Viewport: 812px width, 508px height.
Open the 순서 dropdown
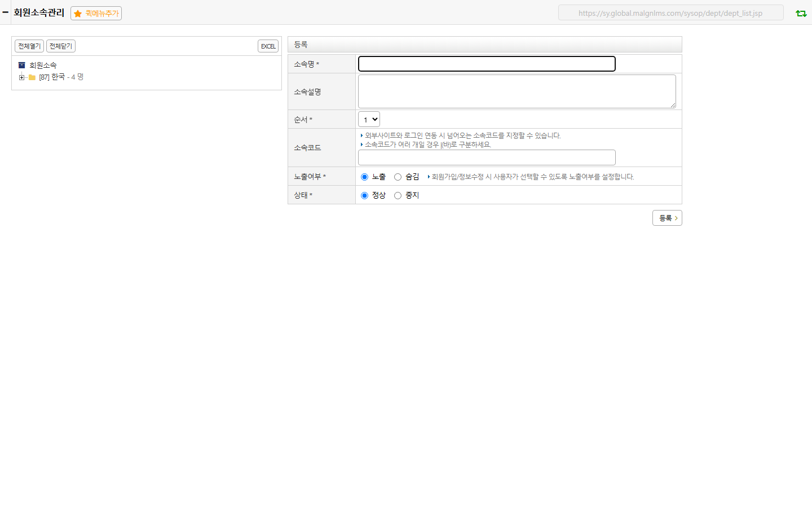tap(369, 119)
